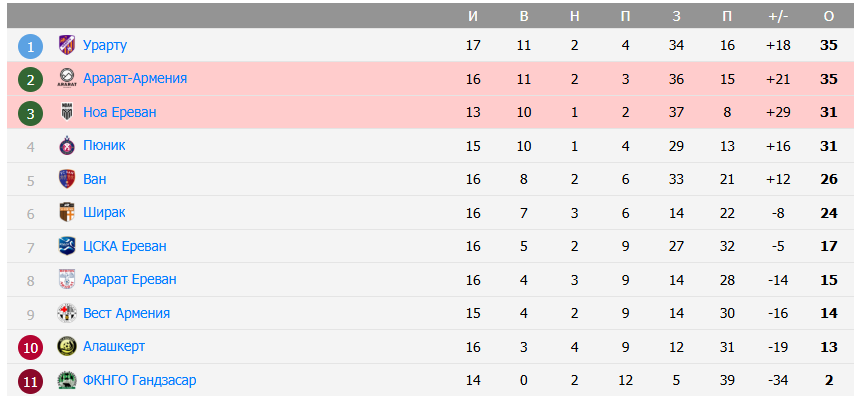
Task: Open the Урарту team link
Action: (105, 45)
